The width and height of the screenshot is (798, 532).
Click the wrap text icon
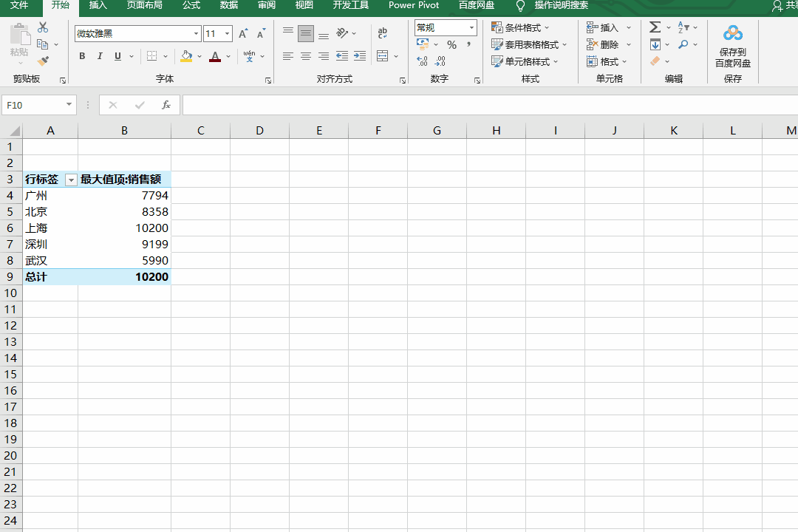pyautogui.click(x=382, y=33)
